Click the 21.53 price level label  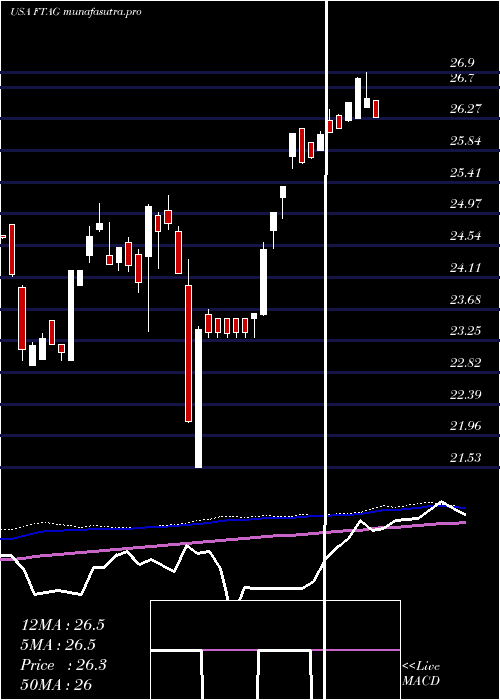(x=466, y=458)
